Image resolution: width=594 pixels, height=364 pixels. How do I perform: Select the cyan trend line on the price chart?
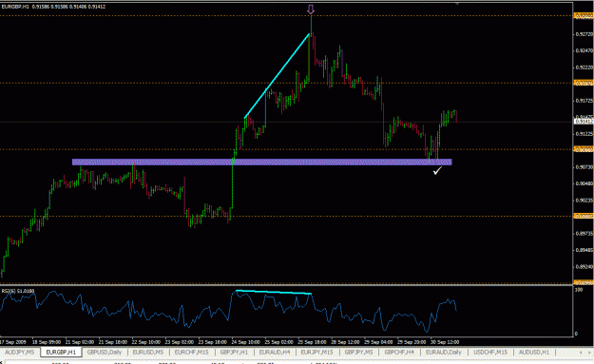(x=278, y=76)
